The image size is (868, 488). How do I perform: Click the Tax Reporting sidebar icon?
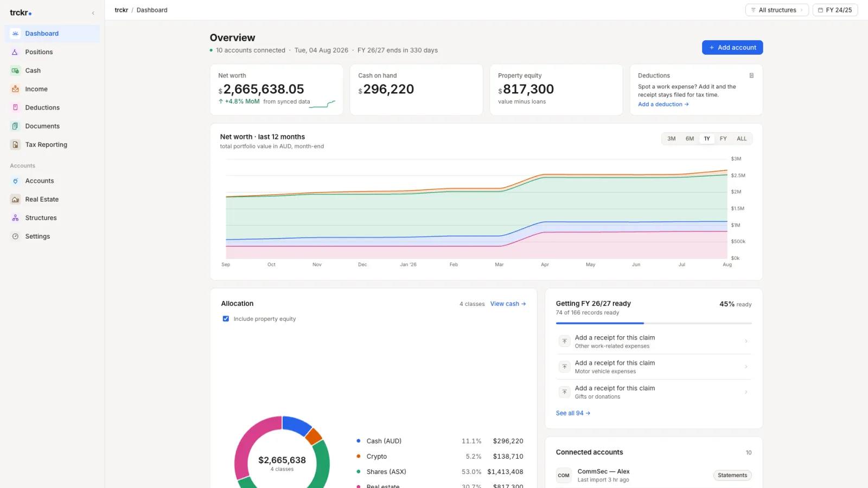pos(15,145)
